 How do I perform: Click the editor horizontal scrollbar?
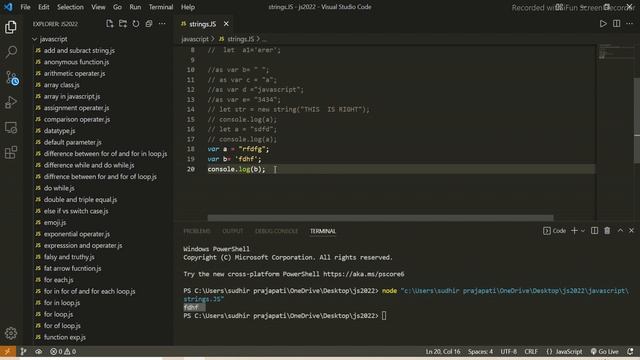click(x=380, y=218)
